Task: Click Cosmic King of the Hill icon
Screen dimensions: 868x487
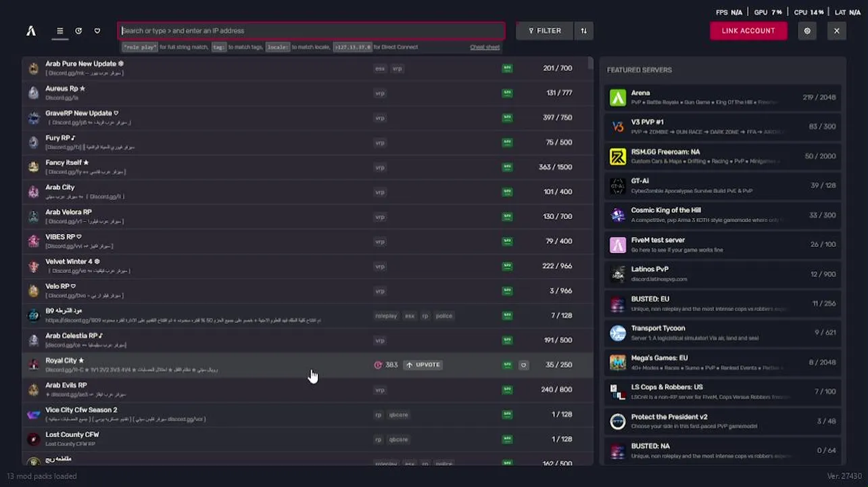Action: [618, 215]
